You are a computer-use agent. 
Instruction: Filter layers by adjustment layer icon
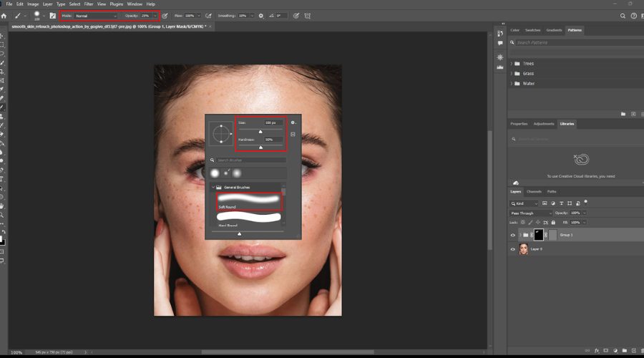point(553,203)
